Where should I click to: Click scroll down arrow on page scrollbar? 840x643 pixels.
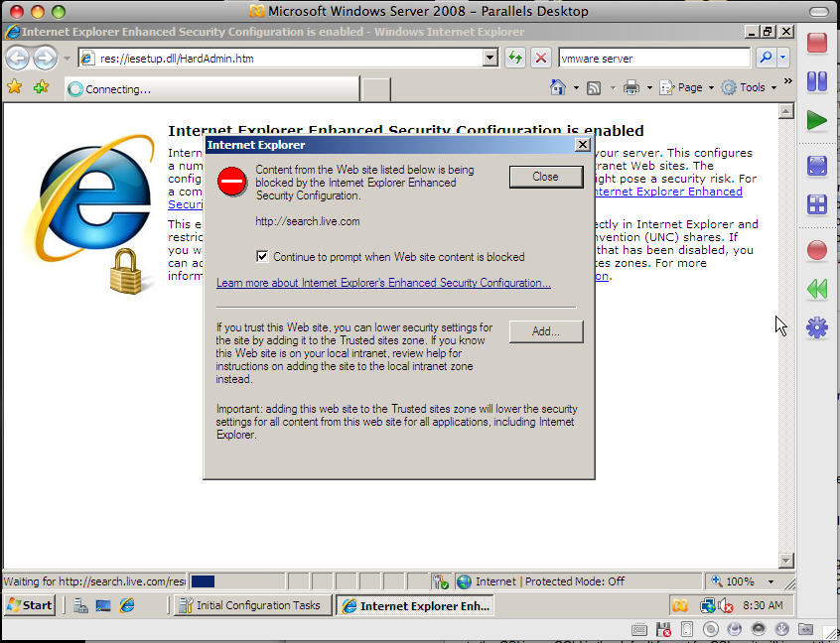[x=786, y=560]
